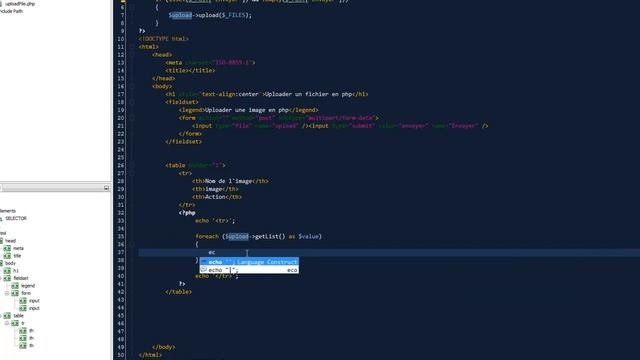Click the closing </table> tag line

pyautogui.click(x=179, y=292)
